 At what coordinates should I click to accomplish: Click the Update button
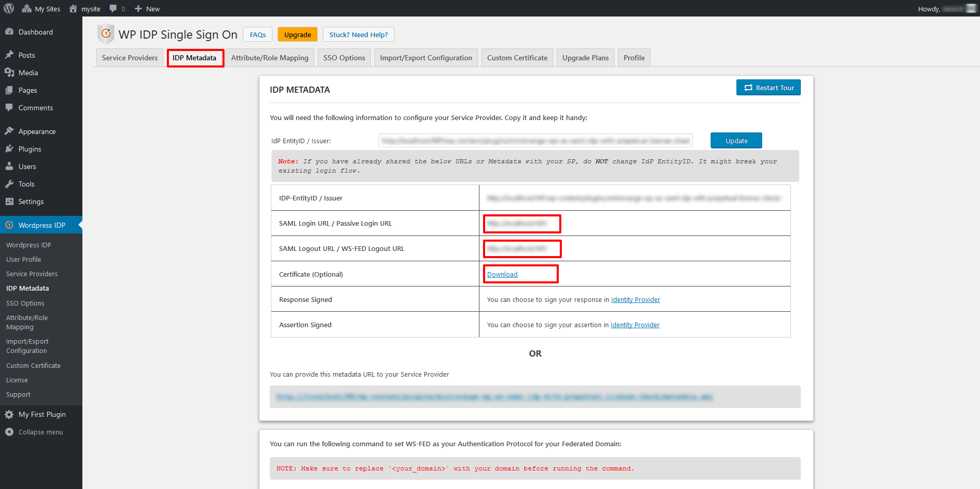736,141
